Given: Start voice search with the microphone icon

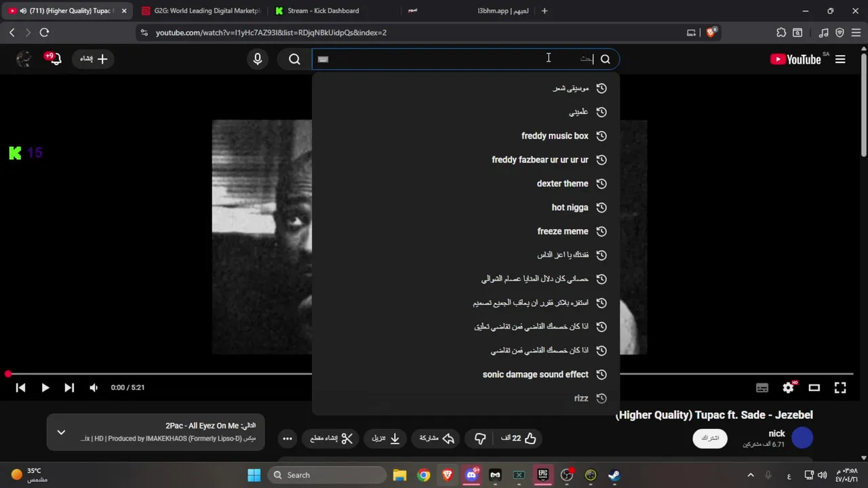Looking at the screenshot, I should [x=258, y=59].
